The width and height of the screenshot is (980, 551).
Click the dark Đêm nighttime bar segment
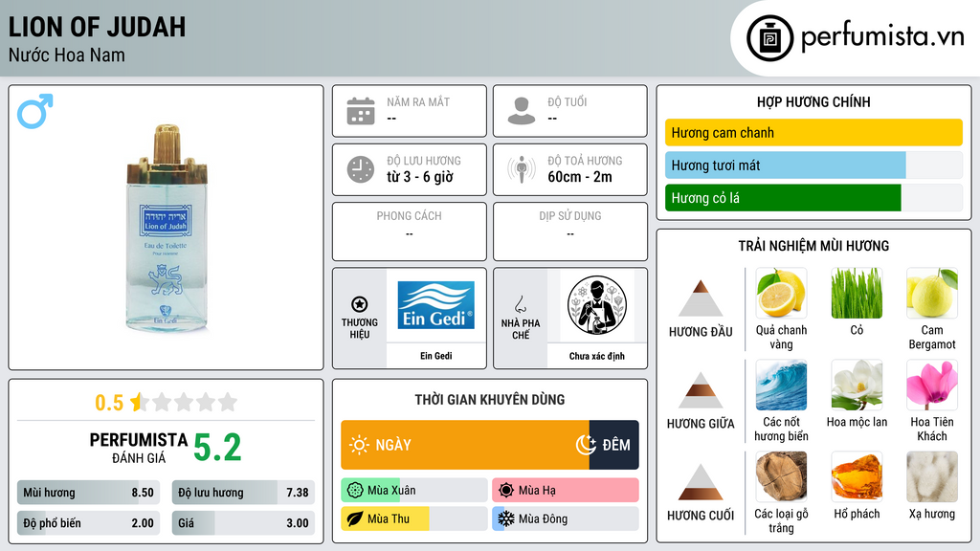click(613, 445)
